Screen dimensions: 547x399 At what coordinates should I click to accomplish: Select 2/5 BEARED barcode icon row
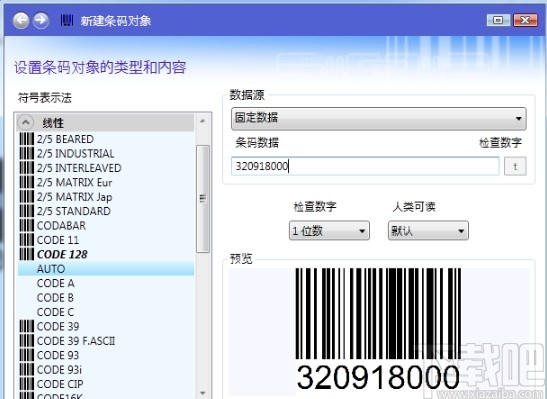click(x=27, y=139)
